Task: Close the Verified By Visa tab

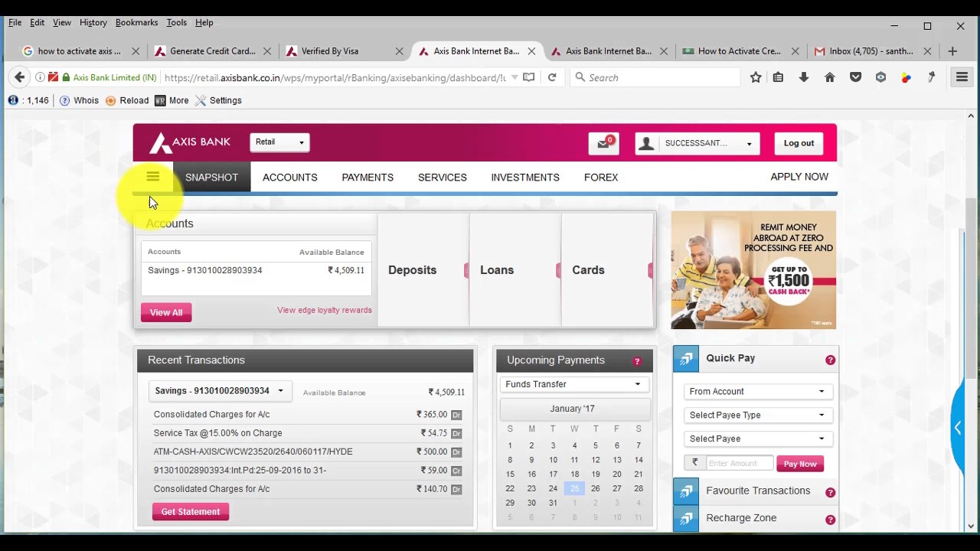Action: click(399, 51)
